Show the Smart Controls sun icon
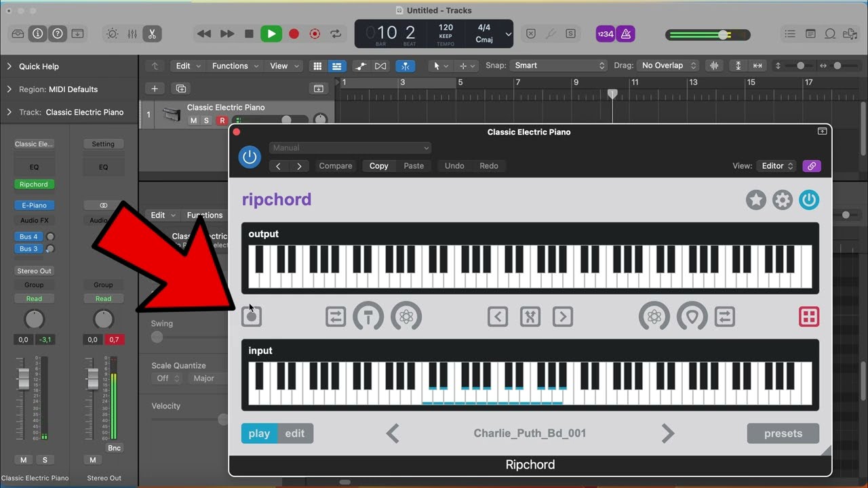The image size is (868, 488). click(x=113, y=33)
